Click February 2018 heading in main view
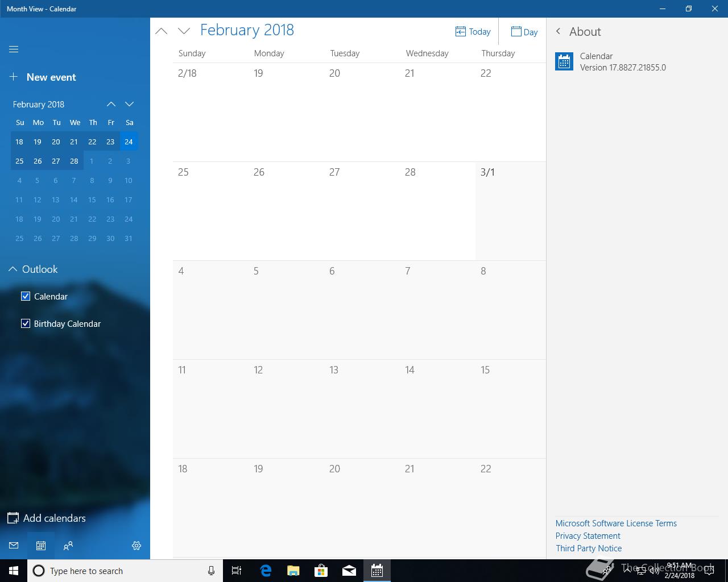Screen dimensions: 728x582 point(247,30)
